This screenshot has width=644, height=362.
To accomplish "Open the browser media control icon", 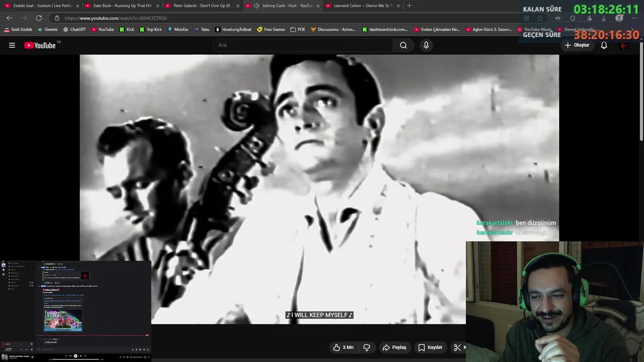I will (x=589, y=18).
